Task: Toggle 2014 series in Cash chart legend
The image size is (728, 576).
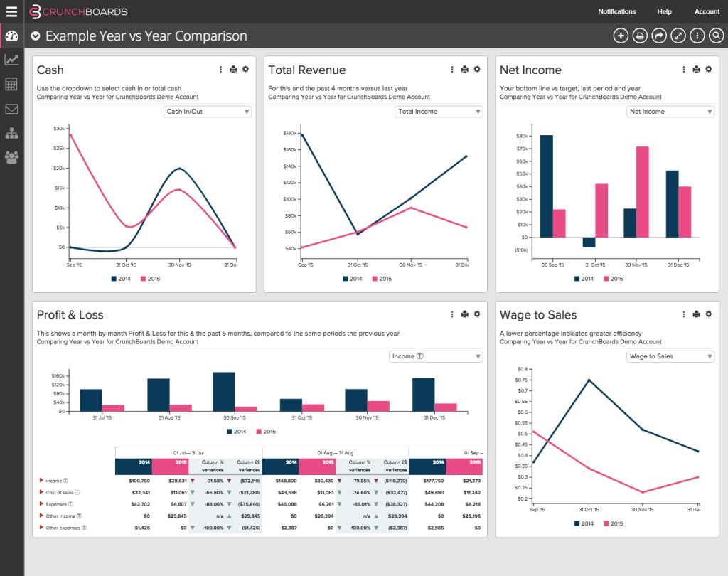Action: coord(121,279)
